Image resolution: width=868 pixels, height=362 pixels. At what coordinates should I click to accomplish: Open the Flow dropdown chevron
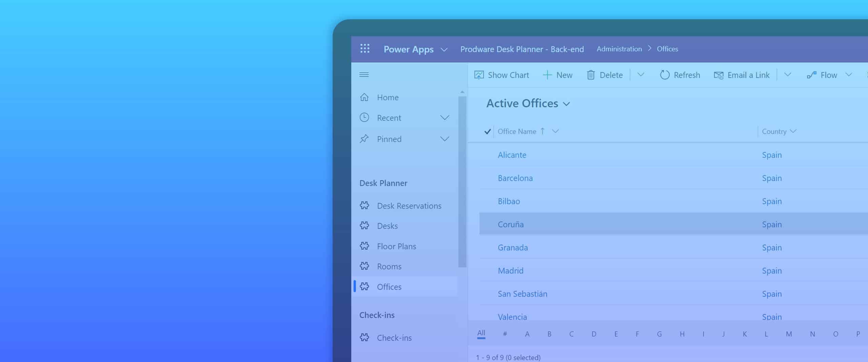pyautogui.click(x=849, y=74)
